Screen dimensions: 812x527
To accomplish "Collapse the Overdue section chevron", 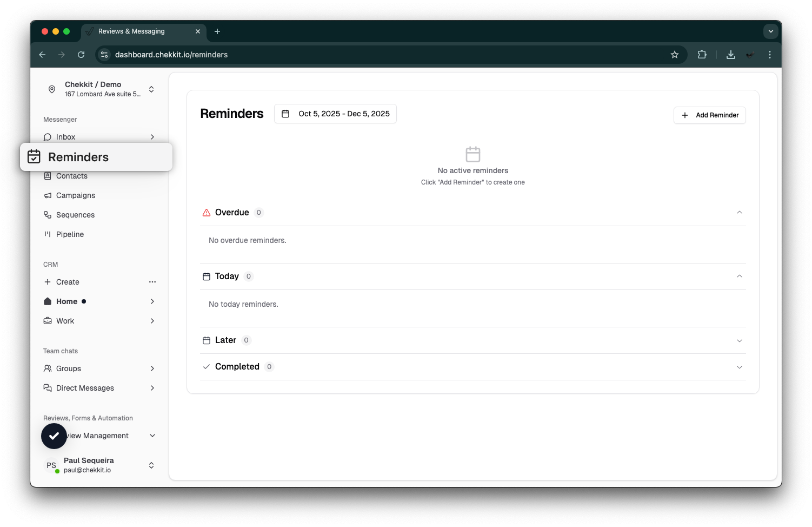I will [740, 213].
